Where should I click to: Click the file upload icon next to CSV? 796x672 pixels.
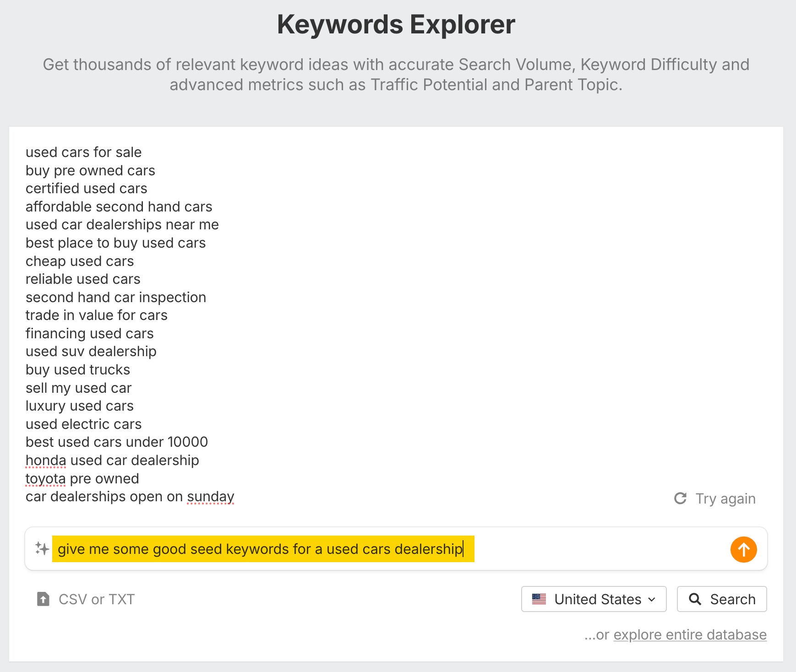pos(43,599)
